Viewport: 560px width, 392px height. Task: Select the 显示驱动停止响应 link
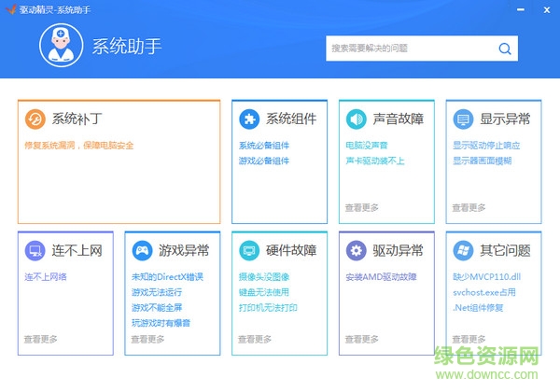[486, 146]
